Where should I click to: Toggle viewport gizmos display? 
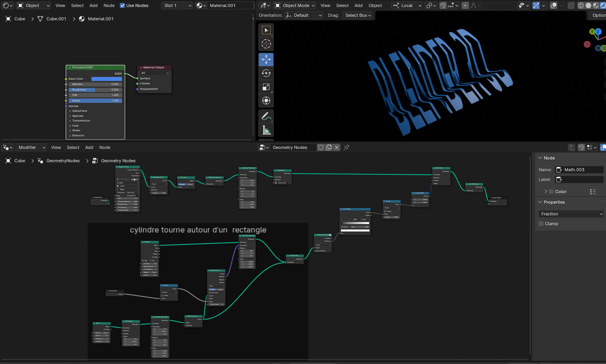click(x=536, y=5)
